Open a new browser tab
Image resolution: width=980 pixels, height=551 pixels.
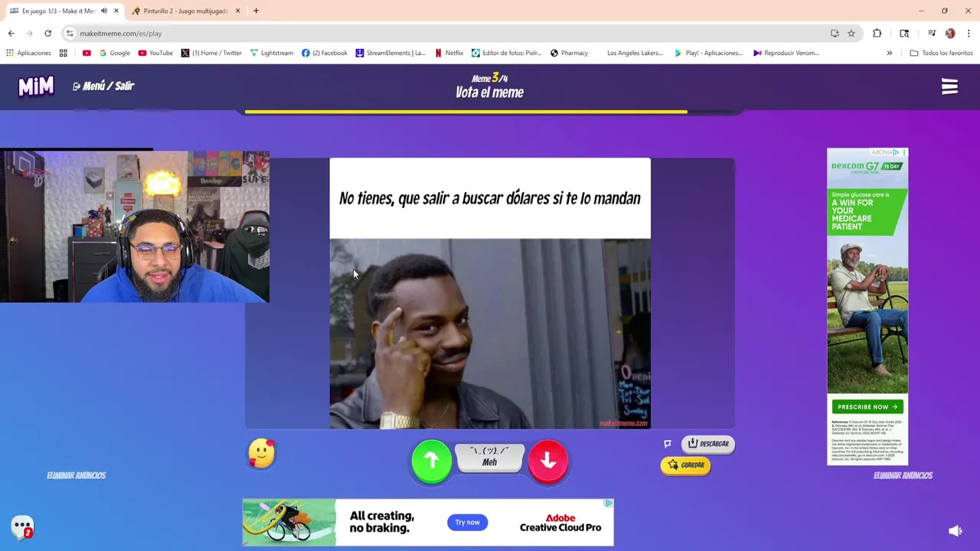coord(256,11)
